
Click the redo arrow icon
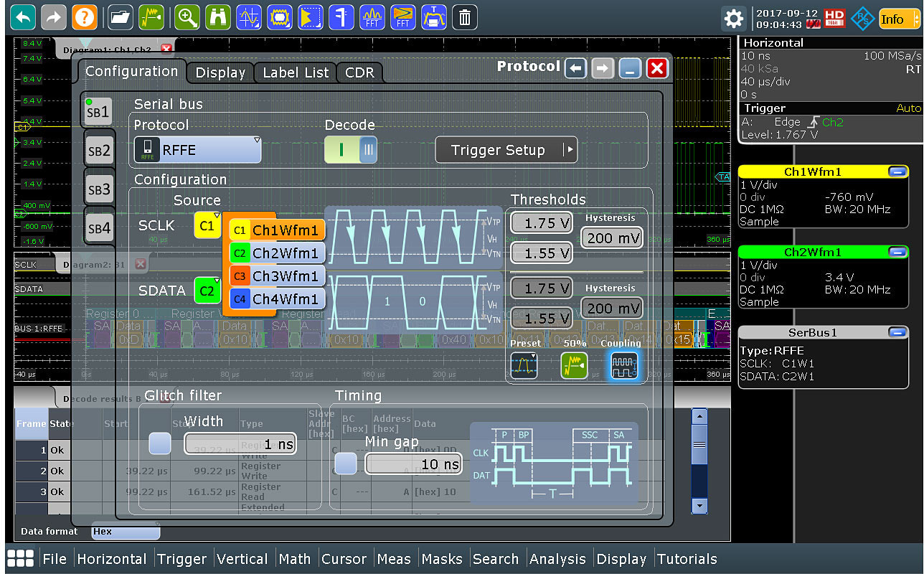(x=54, y=17)
